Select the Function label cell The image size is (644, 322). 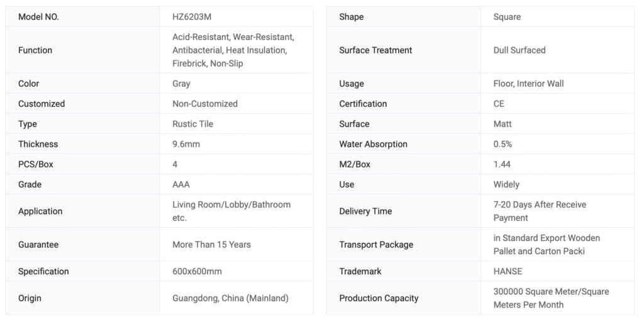tap(35, 50)
